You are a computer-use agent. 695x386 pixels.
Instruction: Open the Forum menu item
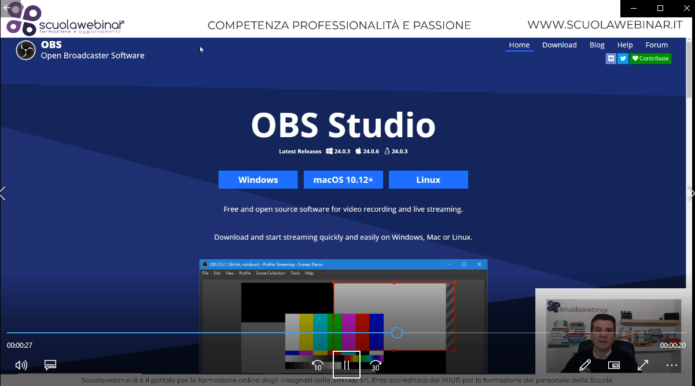pyautogui.click(x=656, y=45)
